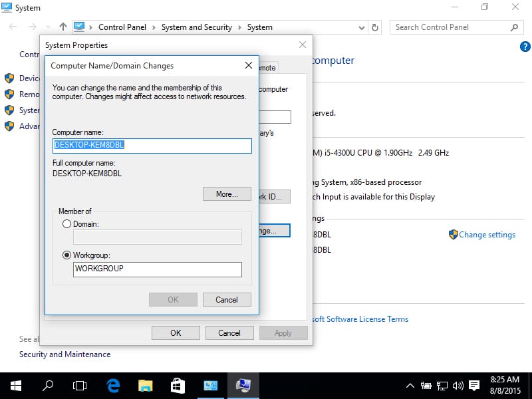Close Computer Name/Domain Changes with the X

click(249, 65)
